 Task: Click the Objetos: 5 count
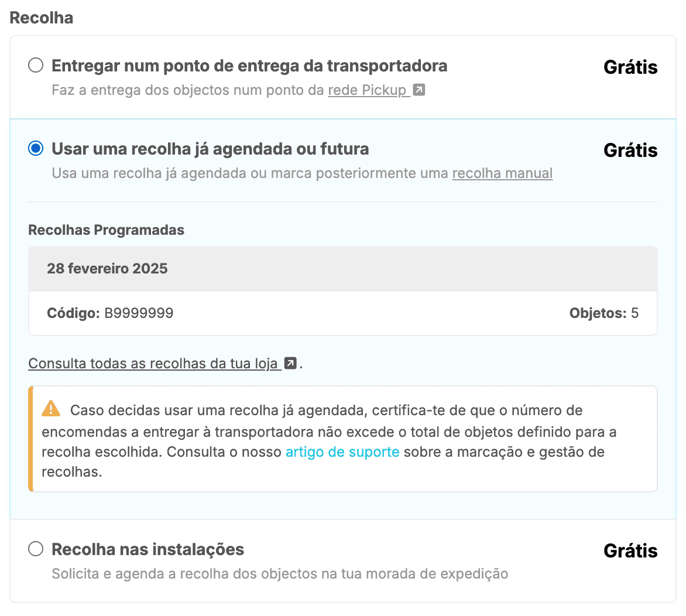point(603,313)
